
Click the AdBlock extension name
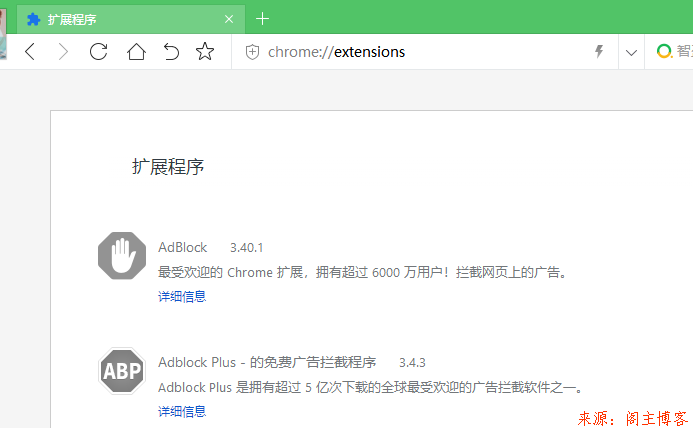pos(183,247)
